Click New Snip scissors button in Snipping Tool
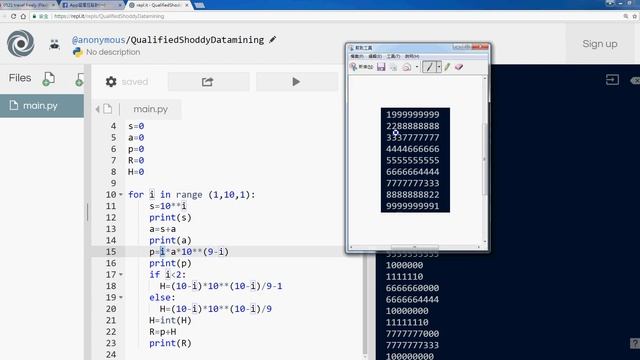The image size is (640, 360). tap(362, 67)
